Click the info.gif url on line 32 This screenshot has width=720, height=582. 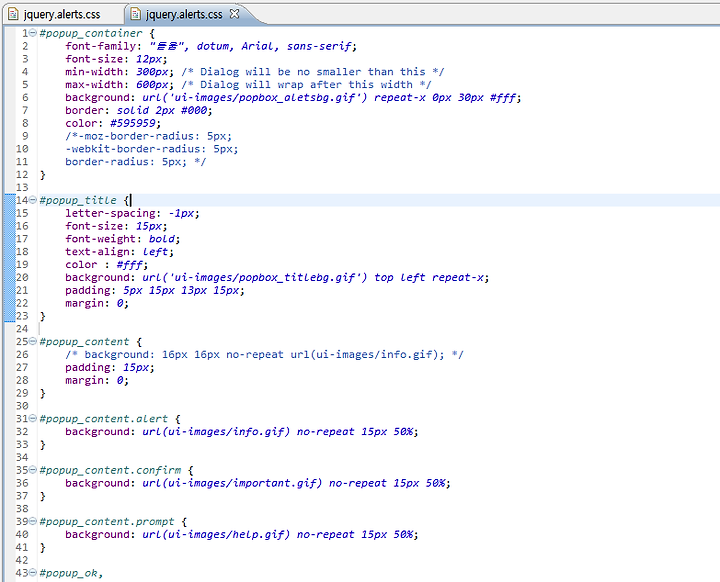click(216, 432)
